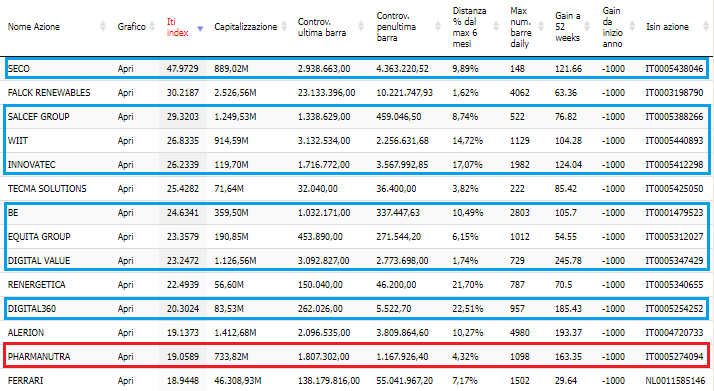Sort by Controv. ultima barra arrows

pyautogui.click(x=361, y=27)
